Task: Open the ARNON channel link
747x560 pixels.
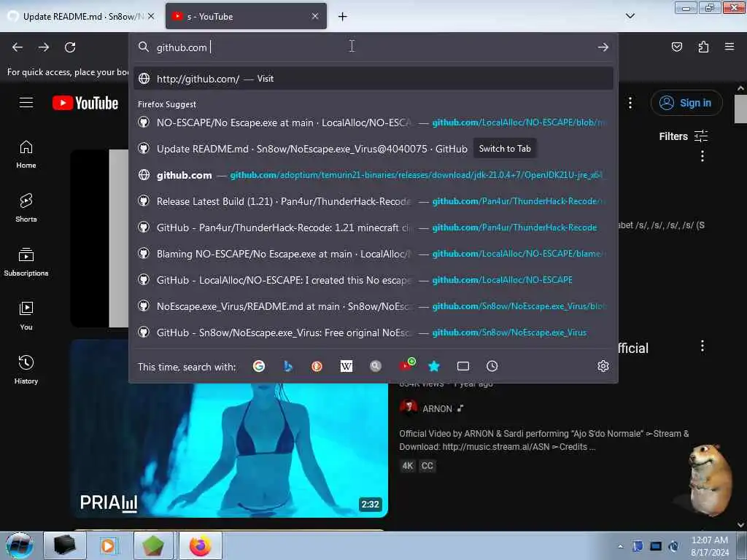Action: [437, 408]
